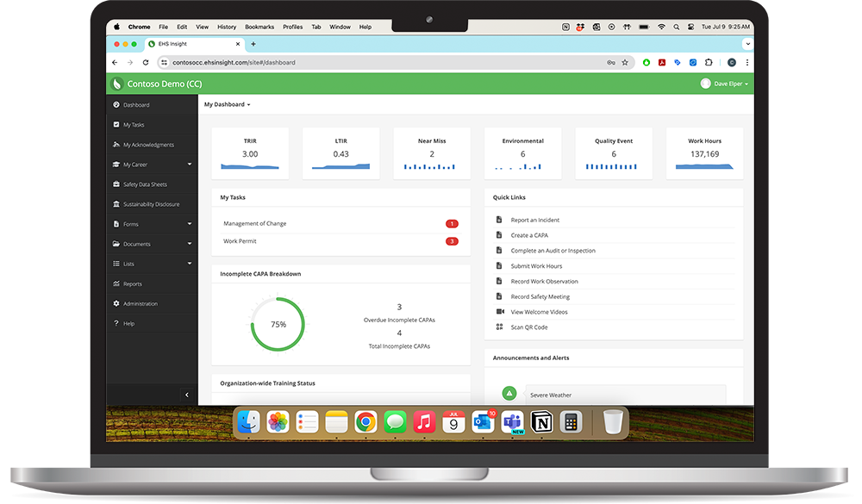Viewport: 862px width, 504px height.
Task: Expand the Documents submenu
Action: tap(190, 244)
